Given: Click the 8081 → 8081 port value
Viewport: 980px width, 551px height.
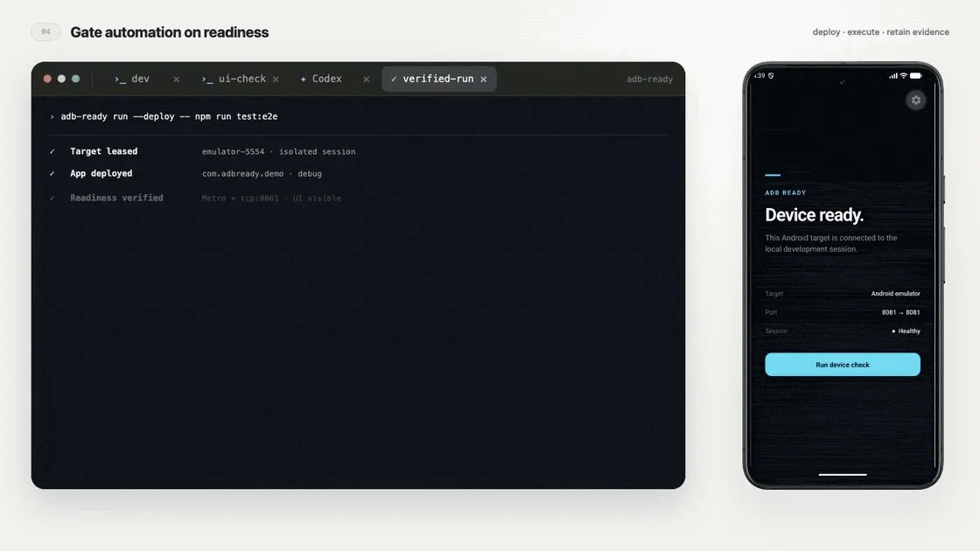Looking at the screenshot, I should [900, 312].
